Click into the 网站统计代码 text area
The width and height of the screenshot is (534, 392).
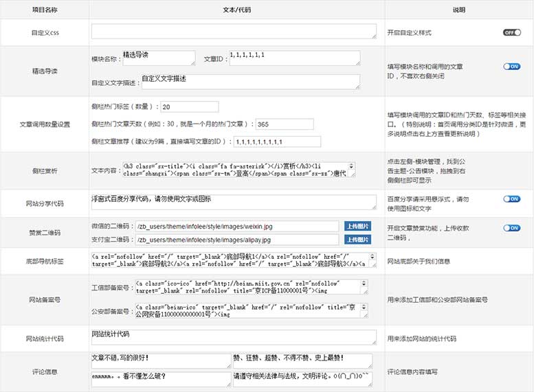click(234, 337)
